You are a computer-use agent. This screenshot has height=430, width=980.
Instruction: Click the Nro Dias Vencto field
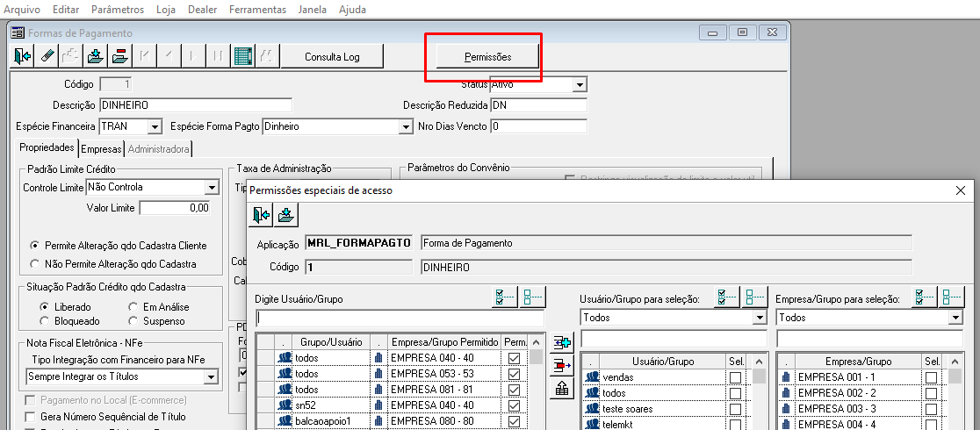[539, 126]
